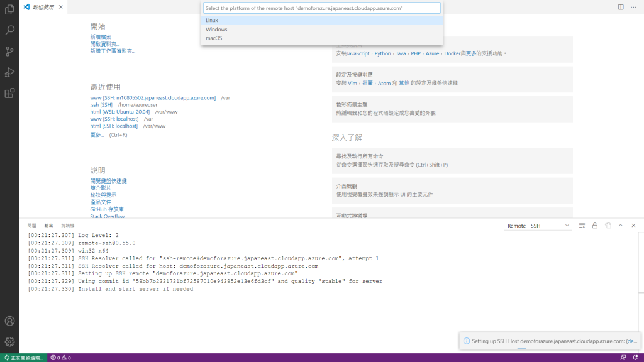Select Windows as remote platform
Image resolution: width=644 pixels, height=362 pixels.
point(322,29)
